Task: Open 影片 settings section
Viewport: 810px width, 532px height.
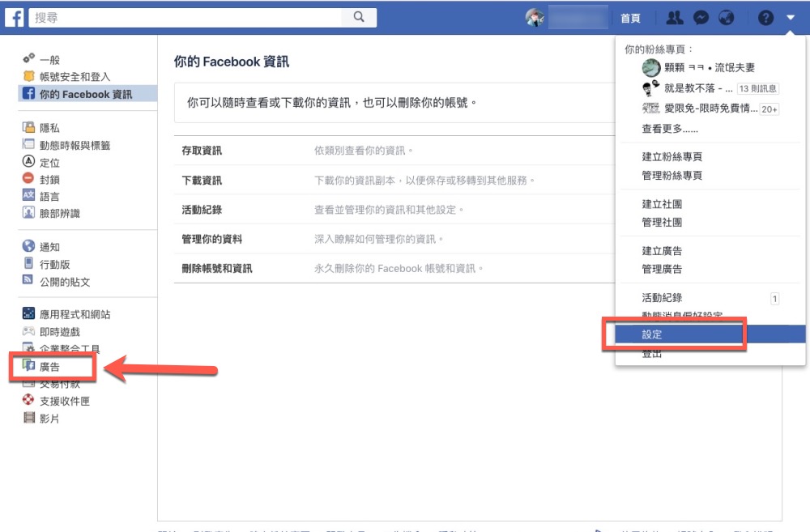Action: 50,419
